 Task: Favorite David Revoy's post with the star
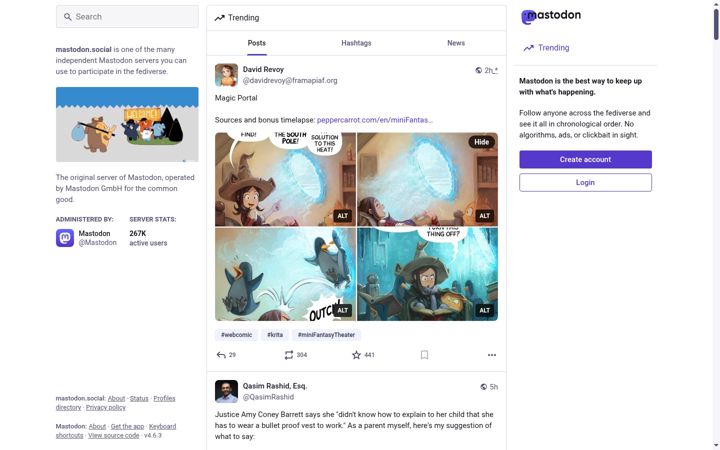tap(356, 355)
